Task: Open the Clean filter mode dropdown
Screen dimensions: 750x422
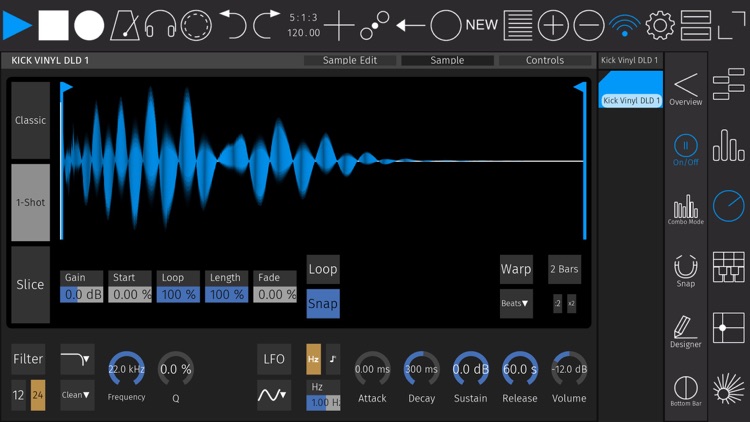Action: [x=77, y=395]
